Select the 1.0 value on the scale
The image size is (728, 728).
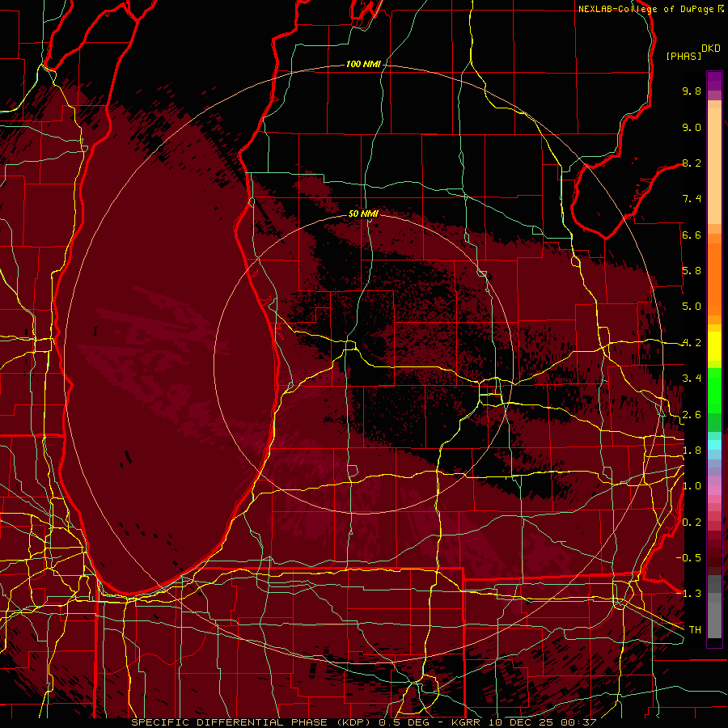coord(692,486)
